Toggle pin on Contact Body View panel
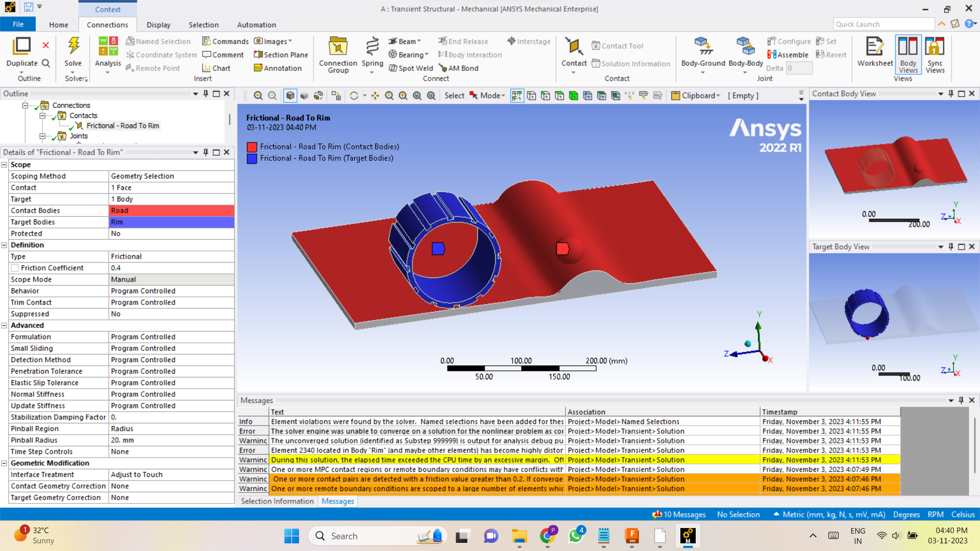 [950, 94]
